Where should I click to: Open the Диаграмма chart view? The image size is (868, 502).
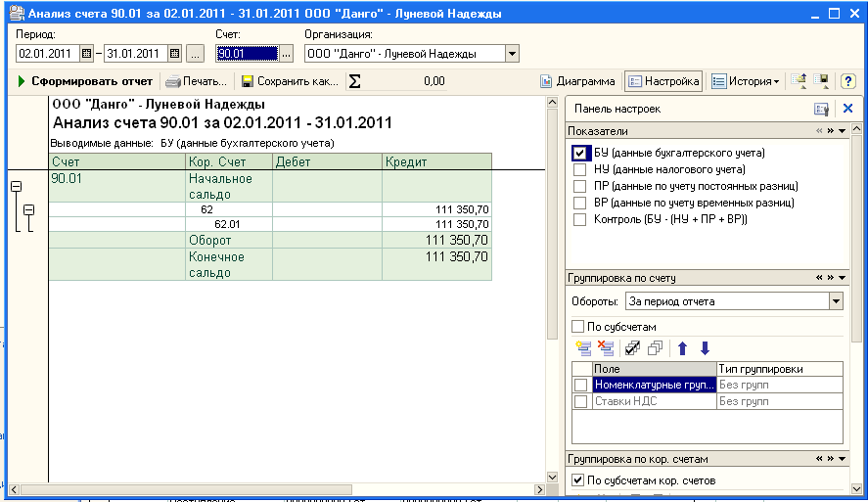[x=578, y=81]
